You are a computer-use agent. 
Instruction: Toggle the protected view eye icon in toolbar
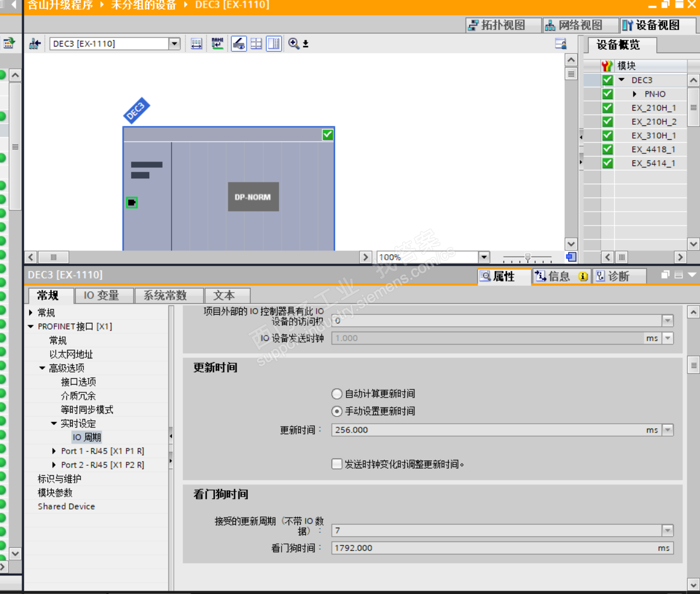click(x=239, y=44)
